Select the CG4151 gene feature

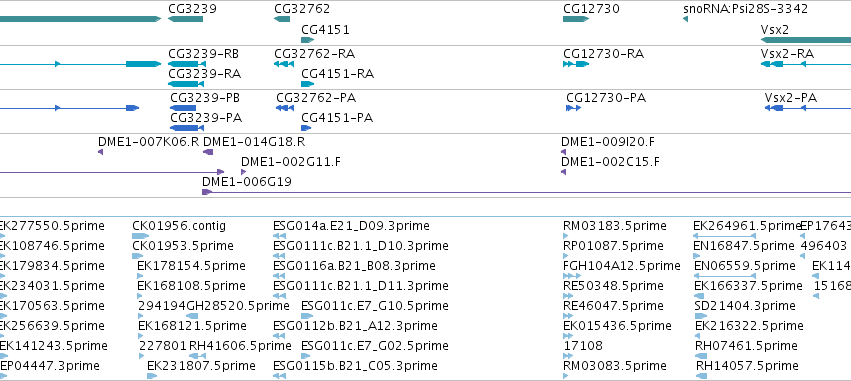[x=308, y=40]
